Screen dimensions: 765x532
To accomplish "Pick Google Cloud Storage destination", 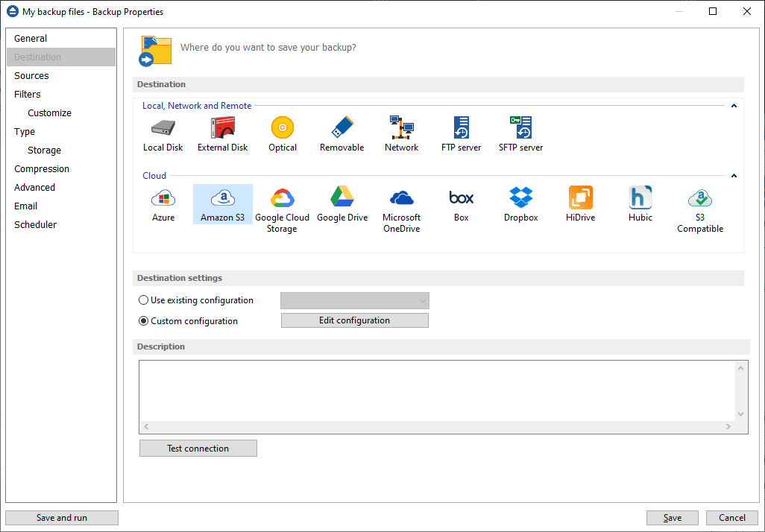I will [x=282, y=209].
